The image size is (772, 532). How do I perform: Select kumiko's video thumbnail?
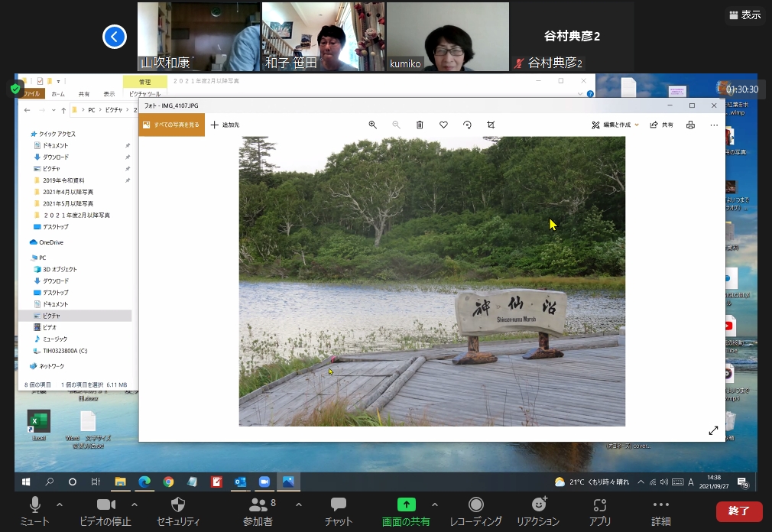(448, 37)
